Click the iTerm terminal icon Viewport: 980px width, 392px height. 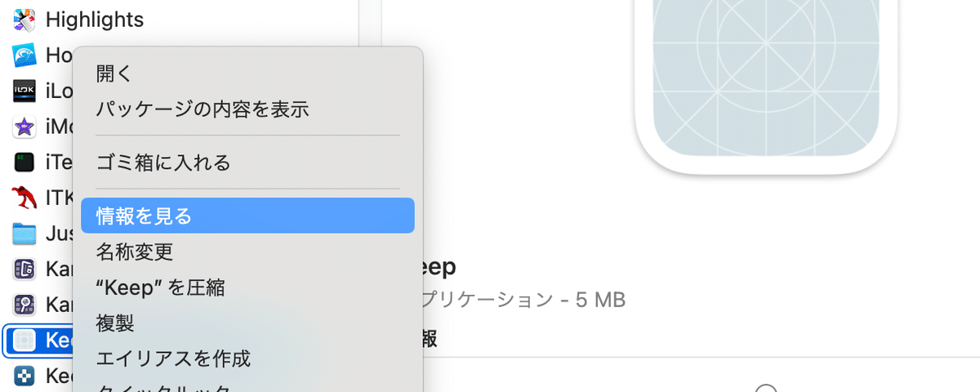(x=24, y=162)
